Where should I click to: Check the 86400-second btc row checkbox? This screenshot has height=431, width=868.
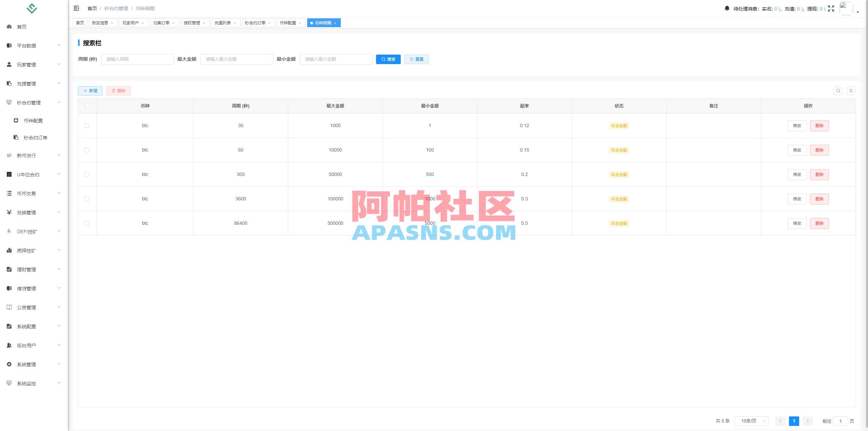tap(87, 223)
